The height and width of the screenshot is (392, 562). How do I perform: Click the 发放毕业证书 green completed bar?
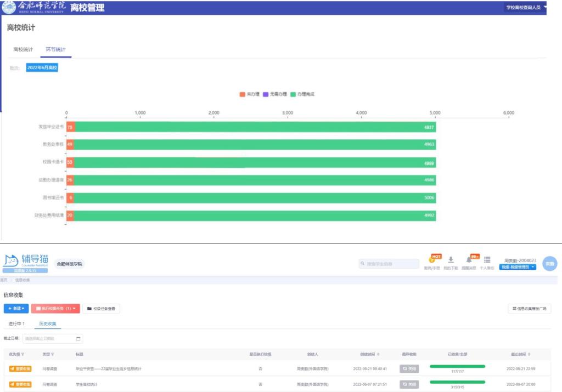click(x=252, y=127)
